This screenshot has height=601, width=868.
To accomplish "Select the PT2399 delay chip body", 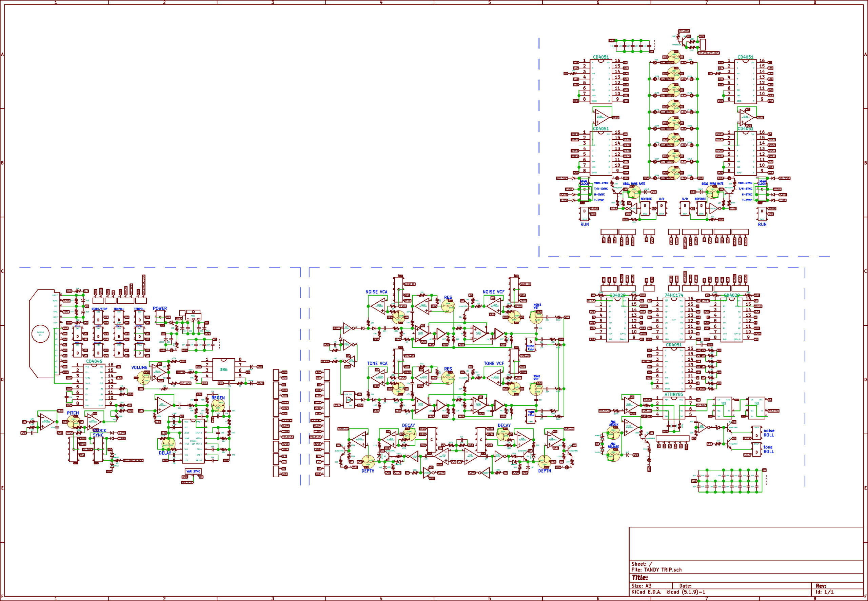I will [194, 441].
